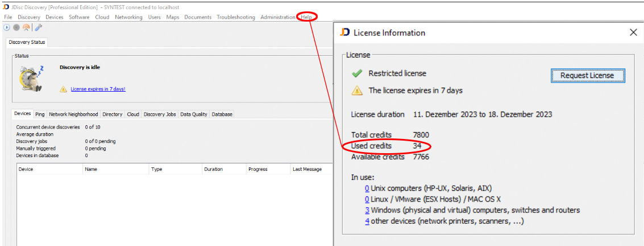Open the Discovery menu
The height and width of the screenshot is (246, 644).
pyautogui.click(x=29, y=17)
